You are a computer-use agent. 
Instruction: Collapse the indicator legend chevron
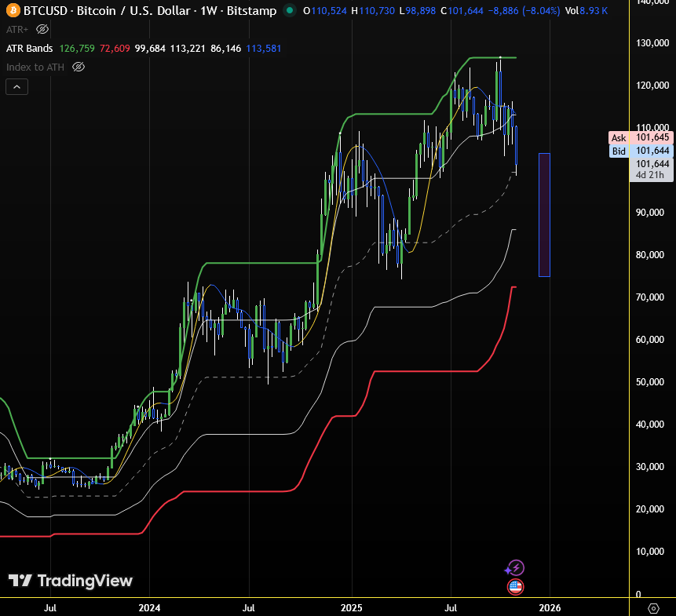(16, 87)
